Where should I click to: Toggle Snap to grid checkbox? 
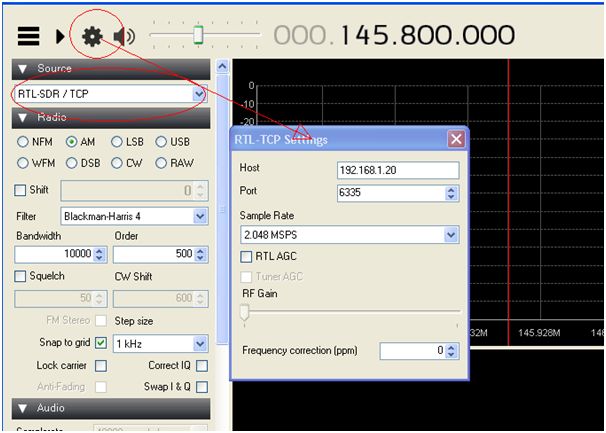click(101, 343)
